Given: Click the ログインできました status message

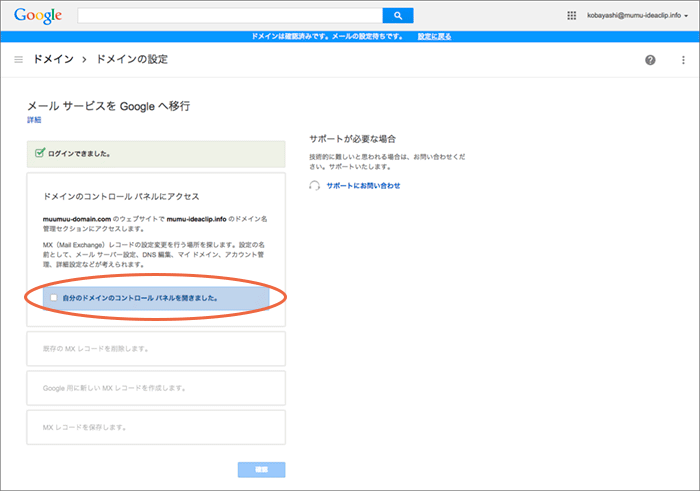Looking at the screenshot, I should click(x=156, y=154).
